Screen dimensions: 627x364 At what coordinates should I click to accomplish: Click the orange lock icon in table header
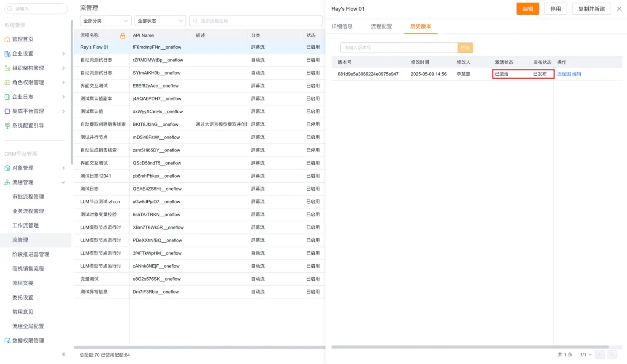123,36
